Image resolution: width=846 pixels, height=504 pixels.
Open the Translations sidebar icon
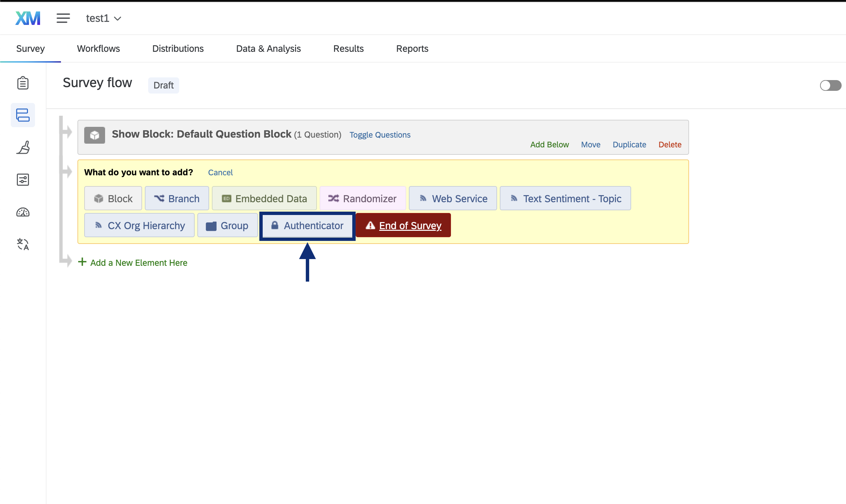(23, 244)
